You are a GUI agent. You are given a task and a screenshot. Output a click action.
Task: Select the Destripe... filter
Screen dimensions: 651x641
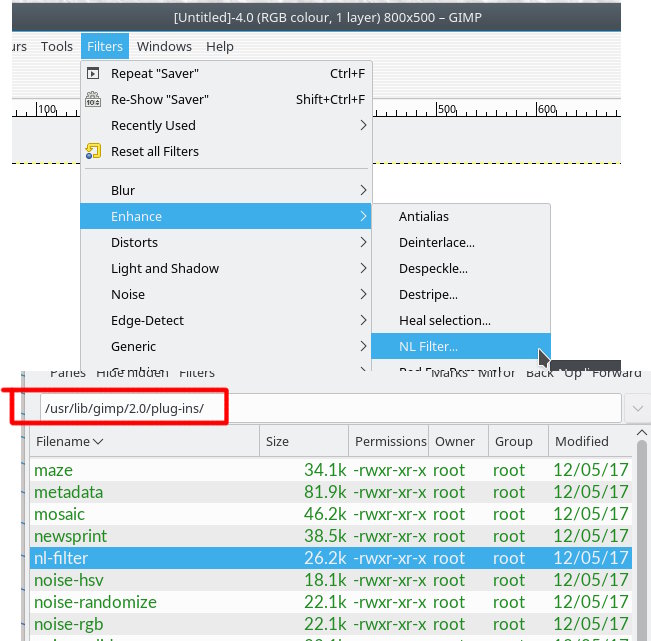[x=461, y=294]
